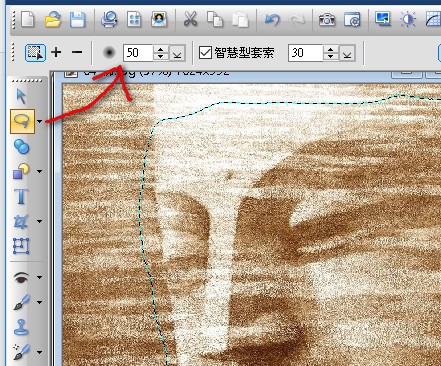This screenshot has width=441, height=366.
Task: Open the Crop tool
Action: point(21,221)
